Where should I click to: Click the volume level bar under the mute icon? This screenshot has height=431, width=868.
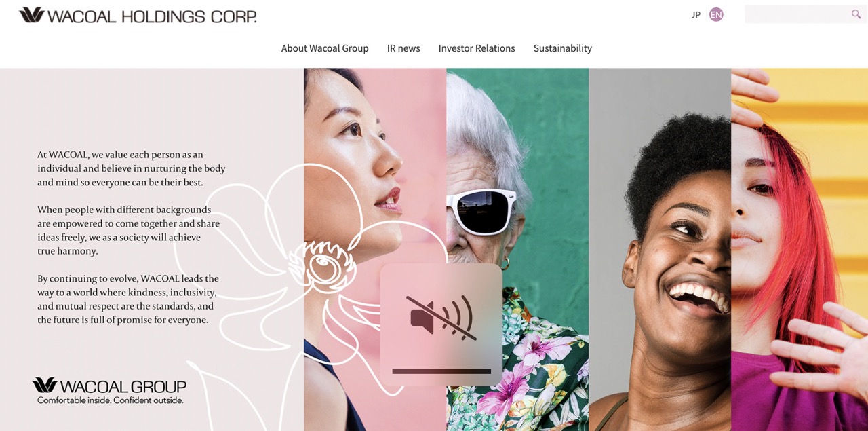[441, 371]
